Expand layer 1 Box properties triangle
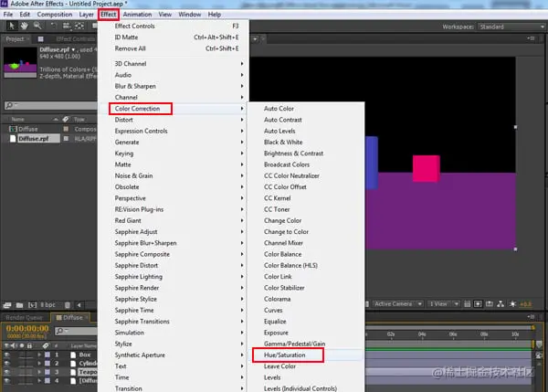This screenshot has width=548, height=392. coord(39,355)
